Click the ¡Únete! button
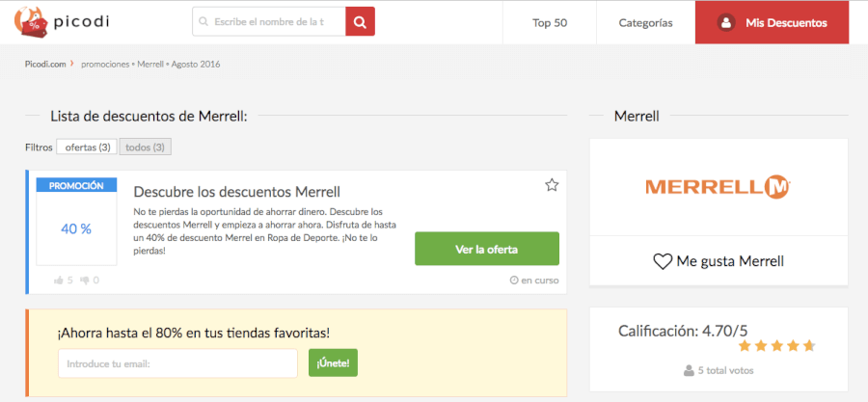The width and height of the screenshot is (868, 402). click(333, 363)
